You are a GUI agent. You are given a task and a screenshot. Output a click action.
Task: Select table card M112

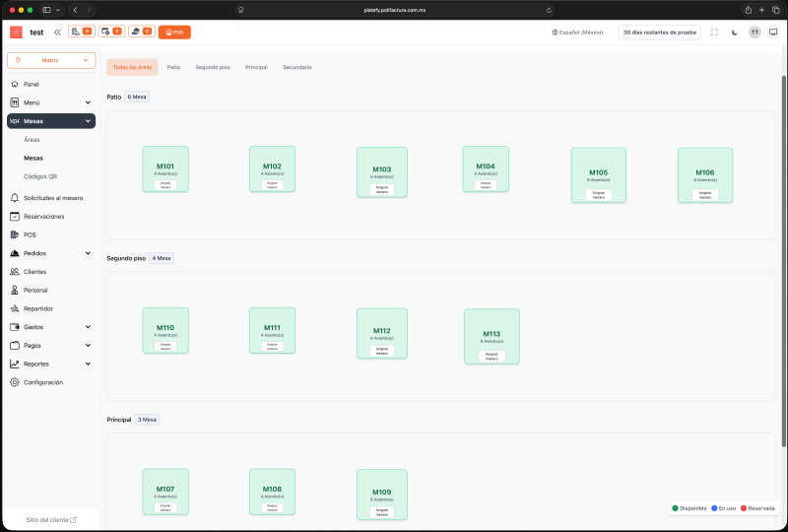click(382, 331)
